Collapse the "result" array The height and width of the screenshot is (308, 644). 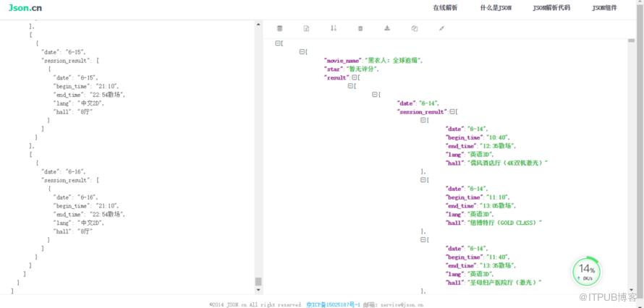(354, 77)
